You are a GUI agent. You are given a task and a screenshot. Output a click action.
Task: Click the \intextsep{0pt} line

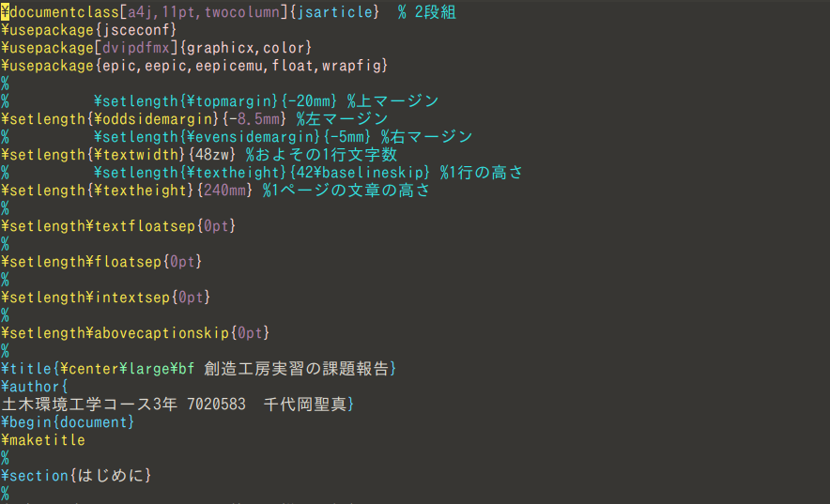[106, 298]
